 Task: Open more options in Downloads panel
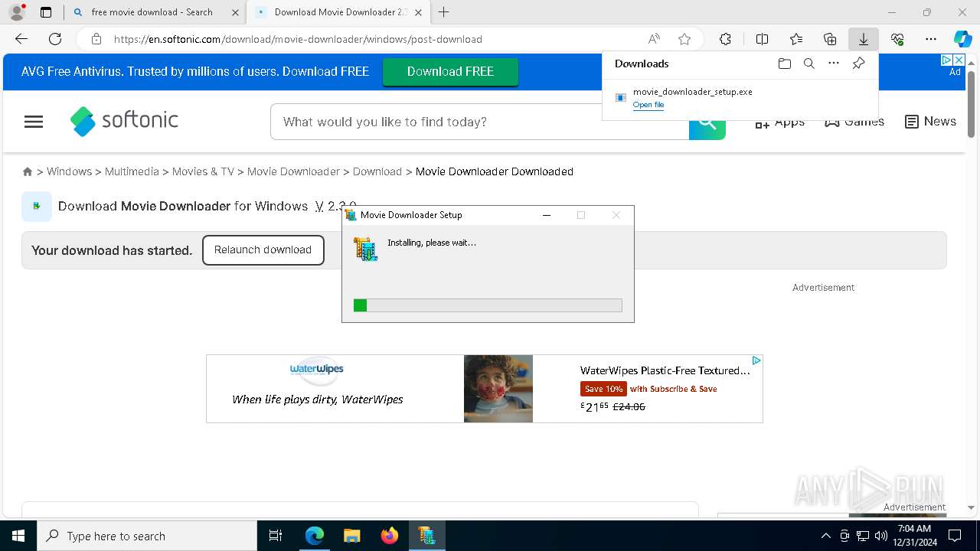834,64
